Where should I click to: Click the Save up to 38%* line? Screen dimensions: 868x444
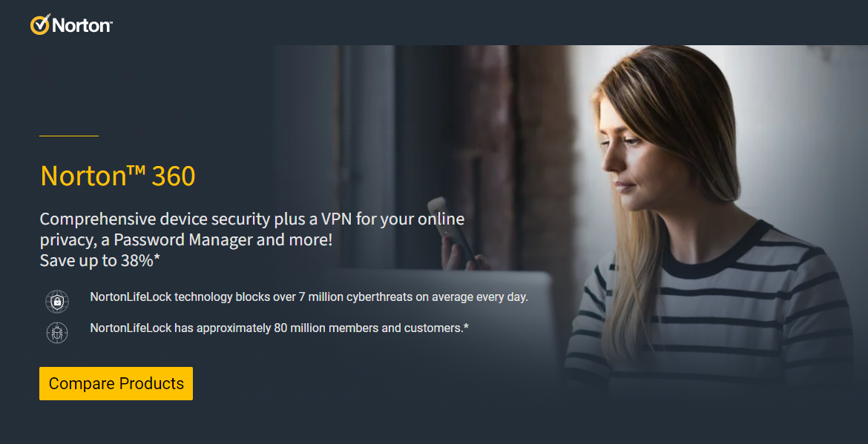pos(99,260)
